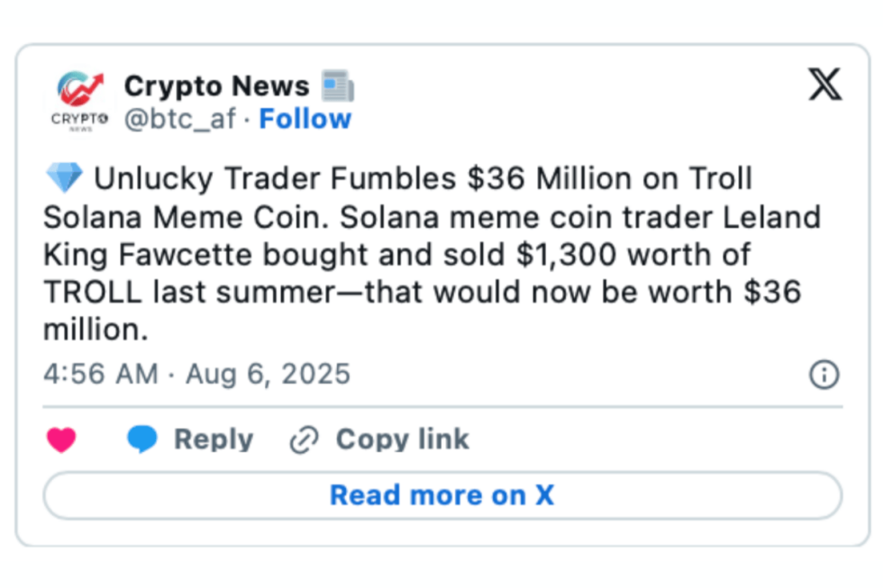
Task: Click the Read more on X button
Action: (442, 495)
